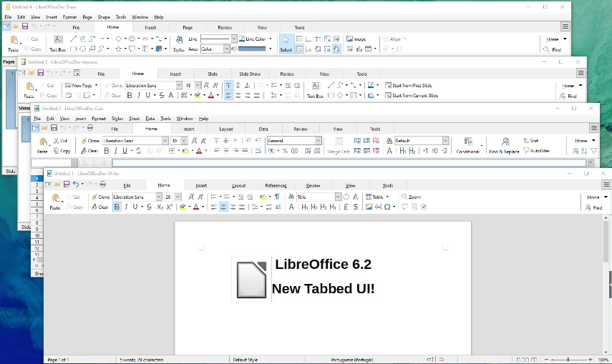Select the Ellipse shape tool in Draw
Screen dimensions: 612x364
pos(83,49)
